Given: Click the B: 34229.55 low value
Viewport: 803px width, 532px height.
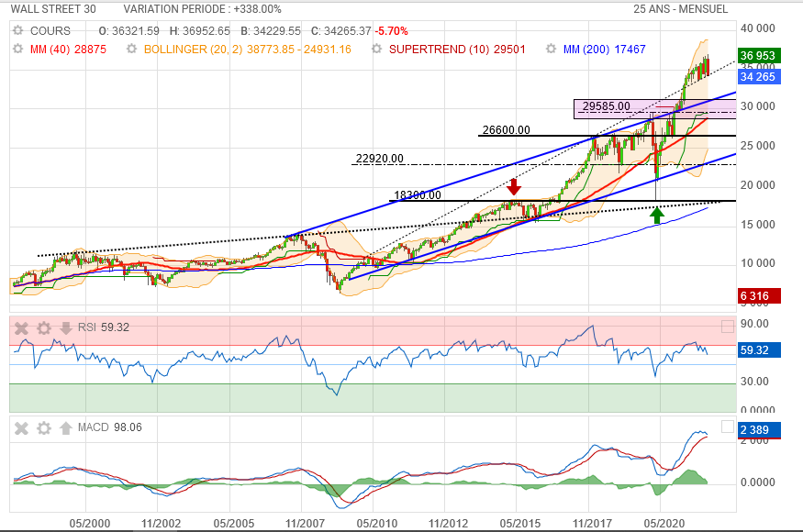Looking at the screenshot, I should [271, 30].
